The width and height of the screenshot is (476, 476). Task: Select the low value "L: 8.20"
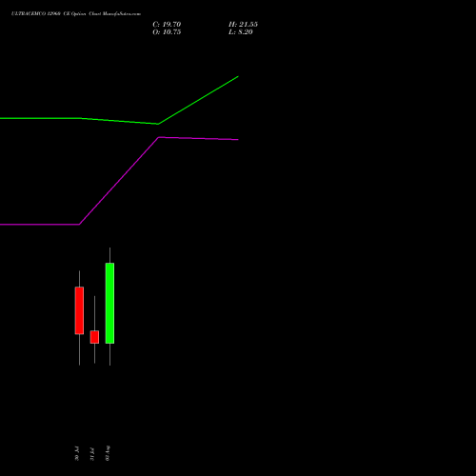(x=241, y=32)
